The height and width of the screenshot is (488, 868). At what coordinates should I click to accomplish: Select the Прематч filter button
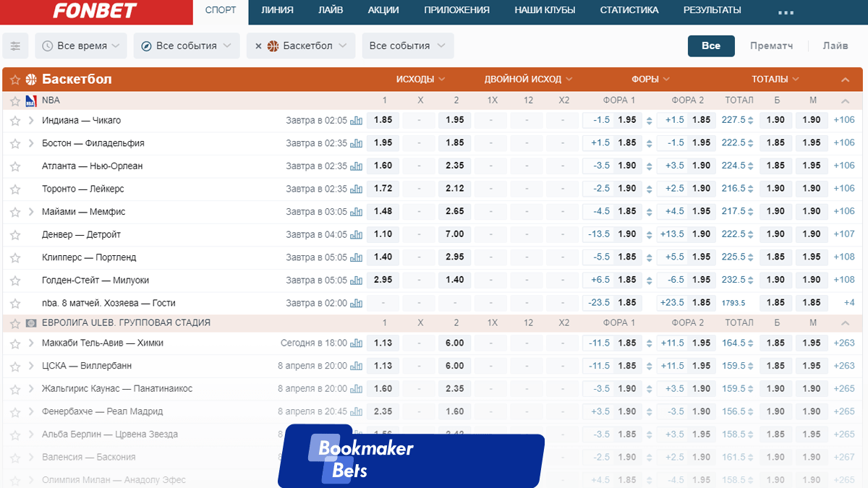771,46
